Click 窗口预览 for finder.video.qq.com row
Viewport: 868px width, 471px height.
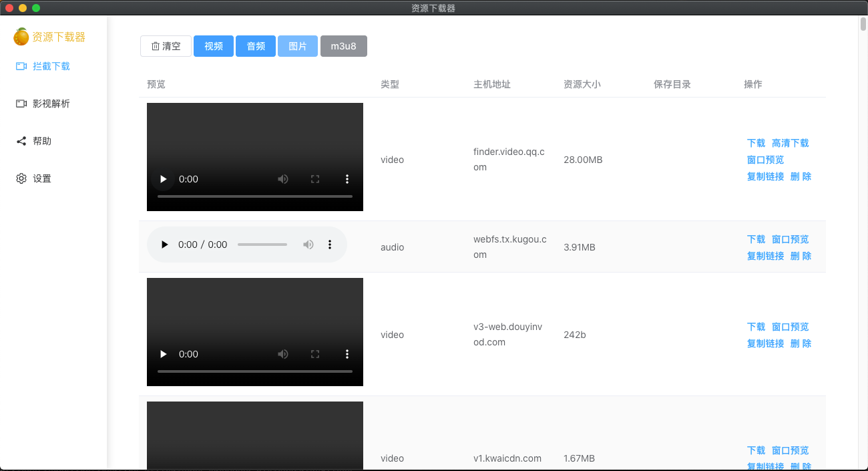766,160
